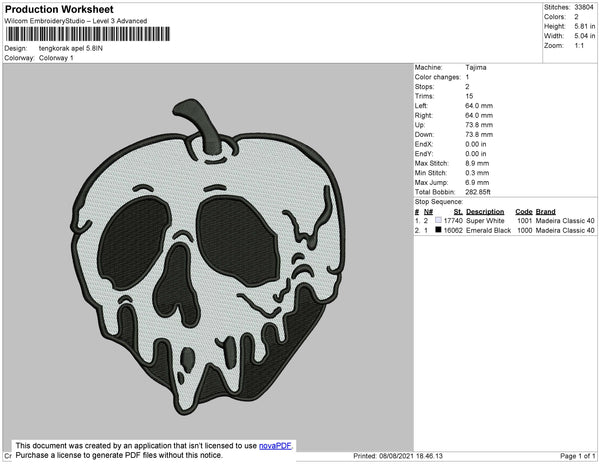Click the Max Stitch value 8.9 mm
This screenshot has height=464, width=600.
point(477,163)
